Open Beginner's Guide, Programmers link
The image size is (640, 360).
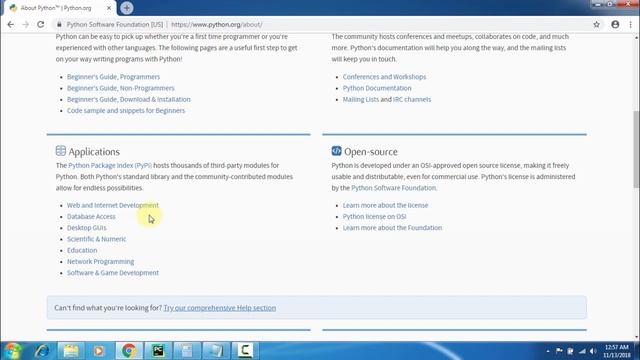coord(113,77)
